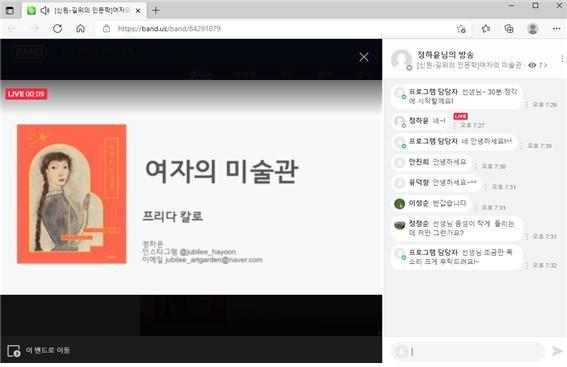Open options for 이성순 반갑습니다 message
The image size is (567, 367).
coord(475,208)
